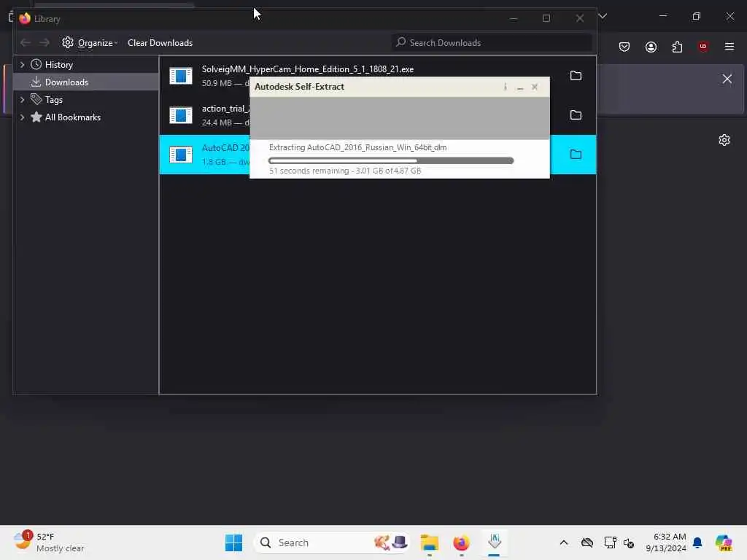Open Firefox account icon
Image resolution: width=747 pixels, height=560 pixels.
pos(651,47)
